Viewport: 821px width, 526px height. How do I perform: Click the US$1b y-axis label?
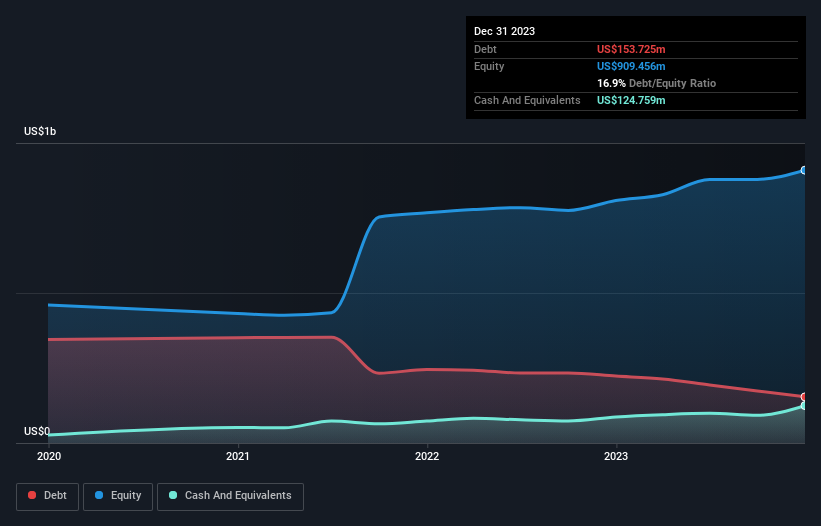40,131
